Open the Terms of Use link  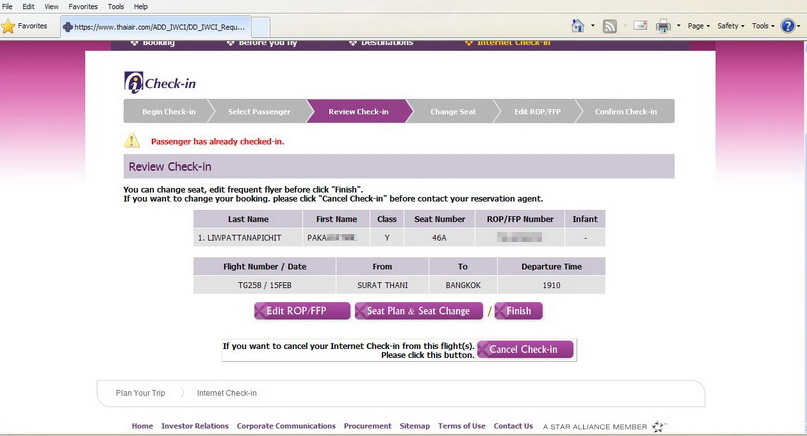[x=462, y=426]
